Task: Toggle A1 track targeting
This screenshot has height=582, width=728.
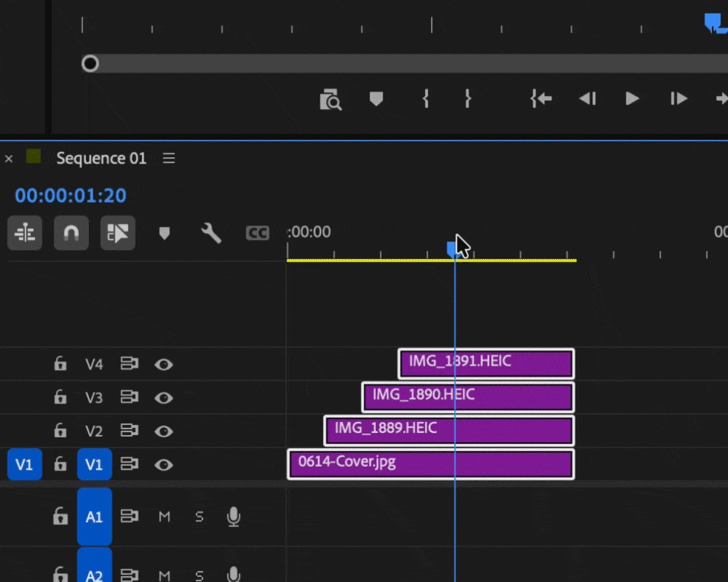Action: [94, 517]
